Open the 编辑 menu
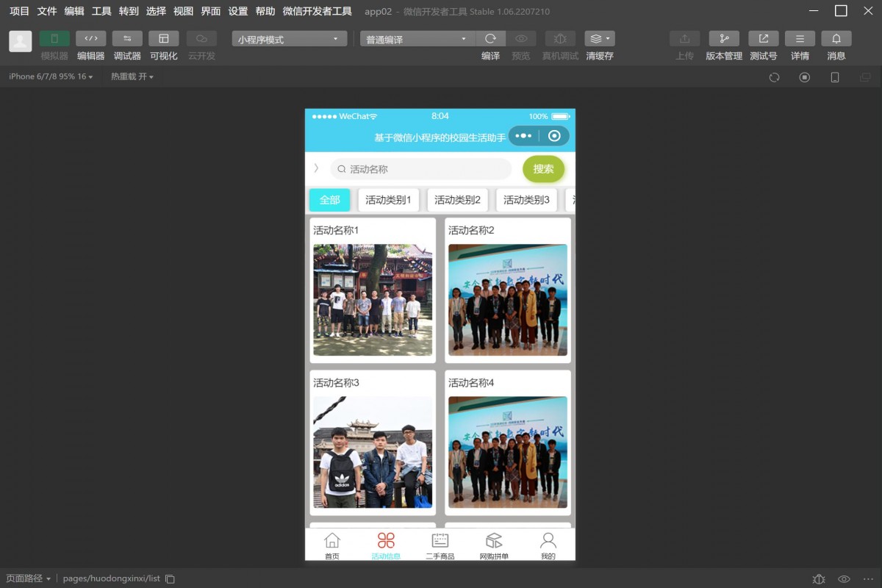This screenshot has height=588, width=882. pyautogui.click(x=74, y=11)
